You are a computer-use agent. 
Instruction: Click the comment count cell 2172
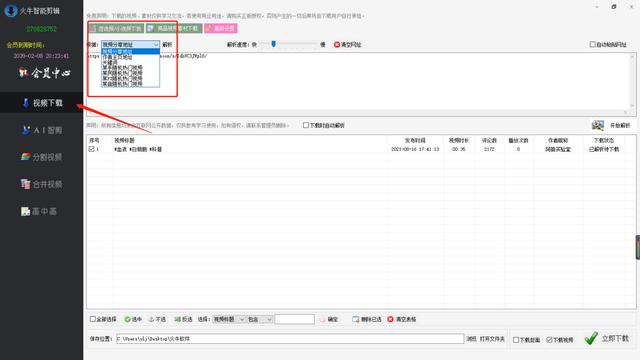(x=489, y=149)
